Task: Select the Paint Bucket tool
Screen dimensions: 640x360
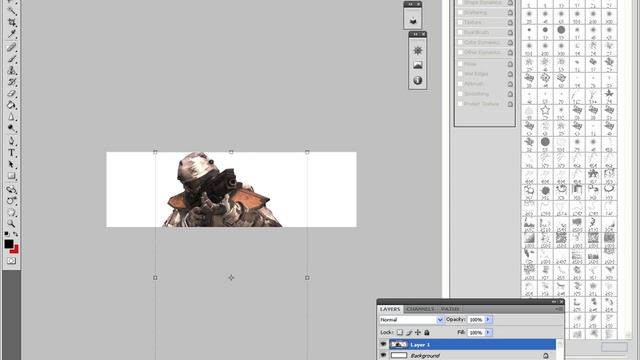Action: [x=11, y=105]
